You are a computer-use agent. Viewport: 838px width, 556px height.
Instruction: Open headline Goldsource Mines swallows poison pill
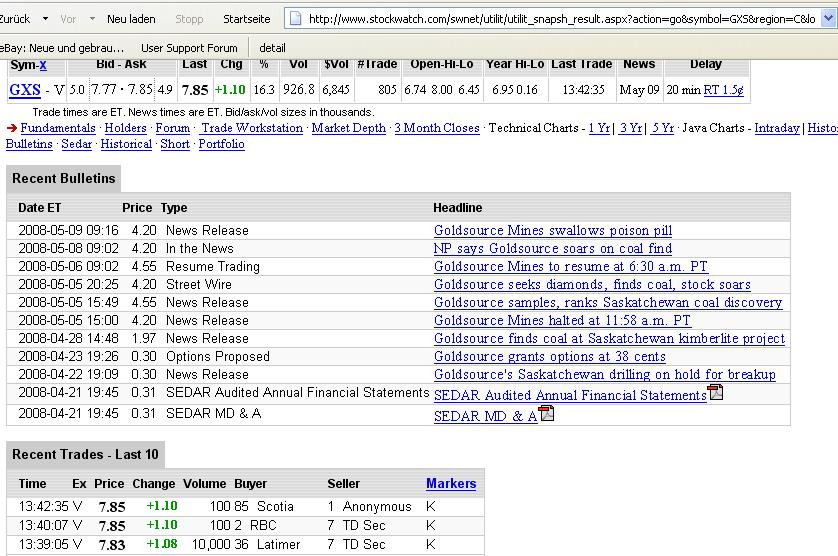point(553,230)
